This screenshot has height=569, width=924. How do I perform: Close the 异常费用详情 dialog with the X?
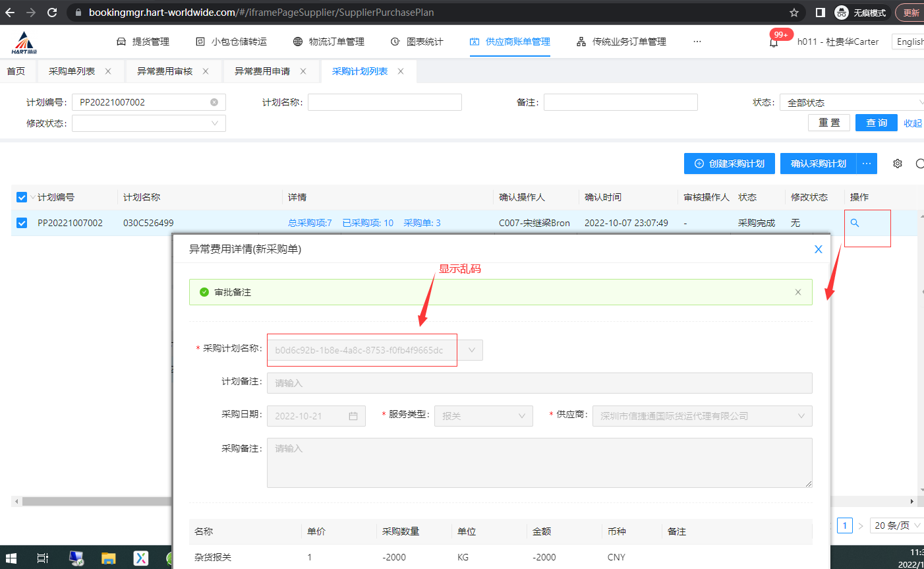pyautogui.click(x=818, y=249)
